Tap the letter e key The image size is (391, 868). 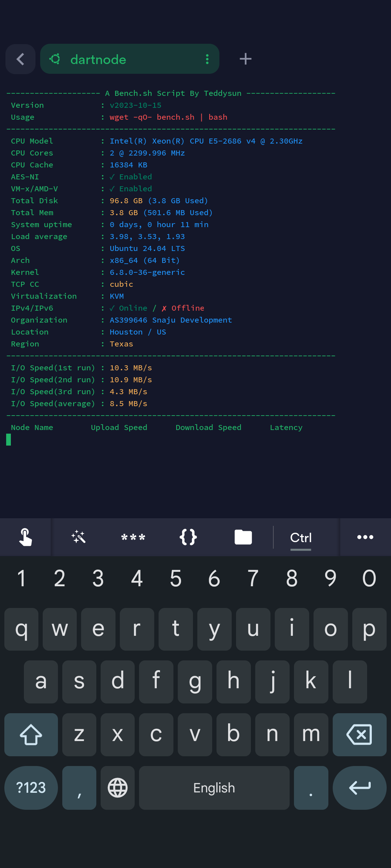[x=98, y=629]
